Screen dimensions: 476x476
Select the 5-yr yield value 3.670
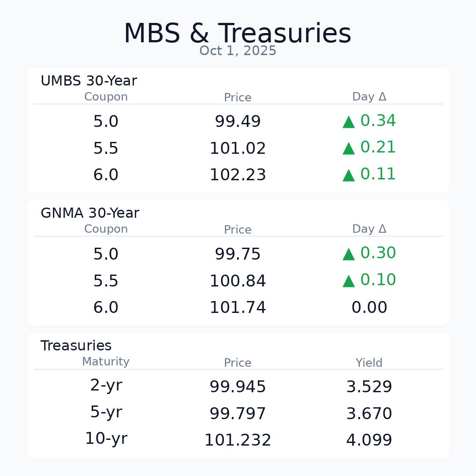coord(369,414)
